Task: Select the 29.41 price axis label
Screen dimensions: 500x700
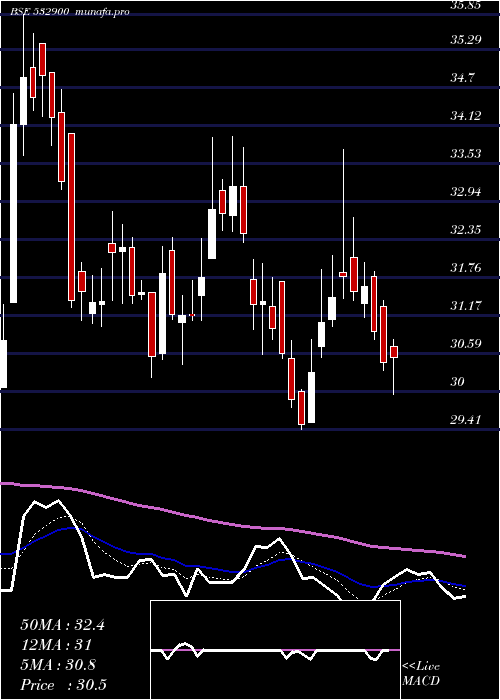Action: coord(465,420)
